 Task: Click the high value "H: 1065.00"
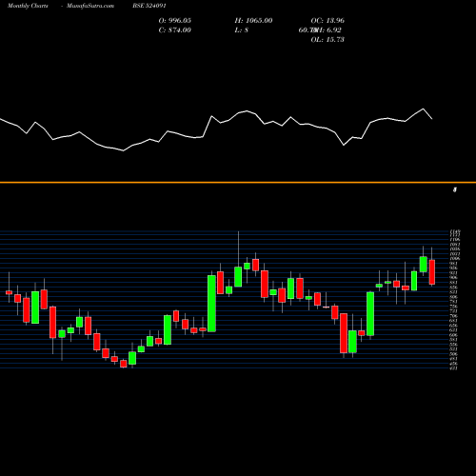(253, 21)
